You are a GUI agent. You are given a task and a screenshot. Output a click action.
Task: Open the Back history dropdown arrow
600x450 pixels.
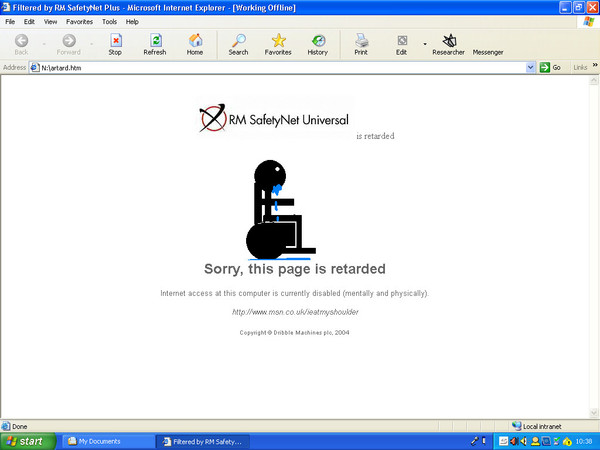44,44
